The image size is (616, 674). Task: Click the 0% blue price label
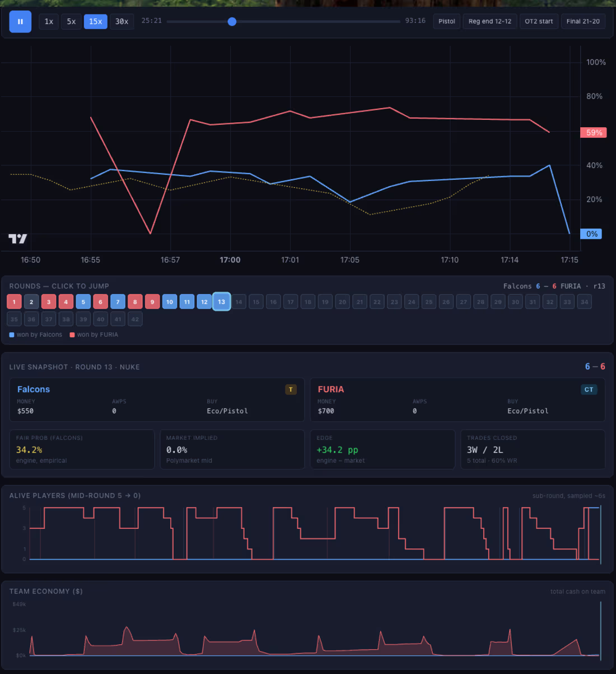point(591,234)
